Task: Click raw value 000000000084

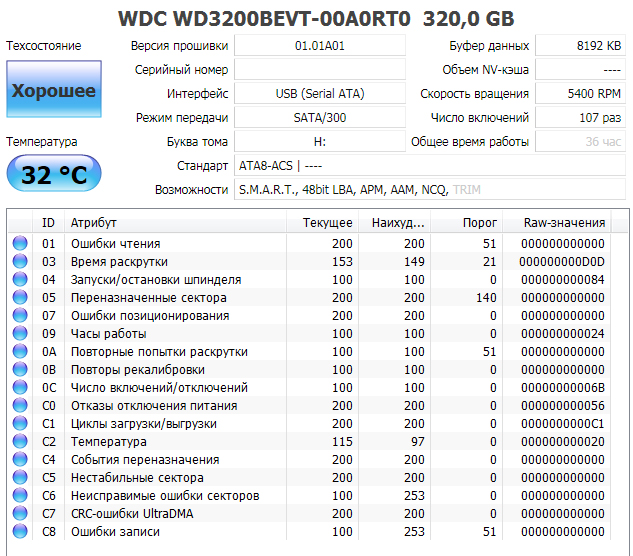Action: coord(563,279)
